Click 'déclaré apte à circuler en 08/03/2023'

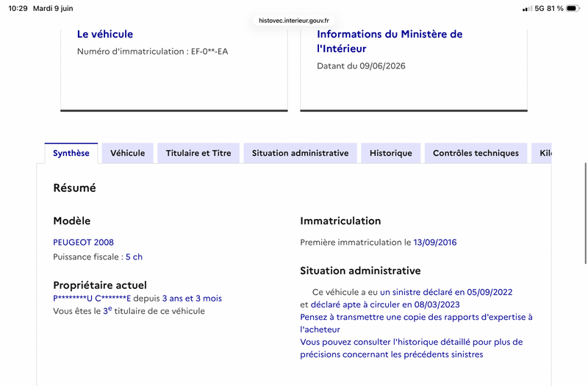(385, 304)
